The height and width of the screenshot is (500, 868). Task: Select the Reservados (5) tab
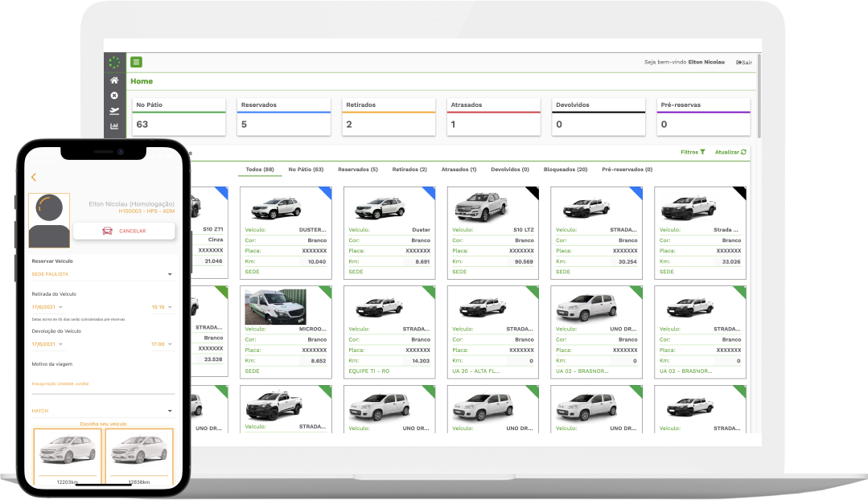point(358,170)
